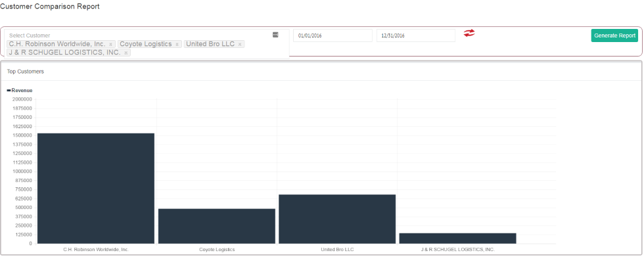Click the Coyote Logistics axis label
Viewport: 644px width, 257px height.
tap(217, 249)
